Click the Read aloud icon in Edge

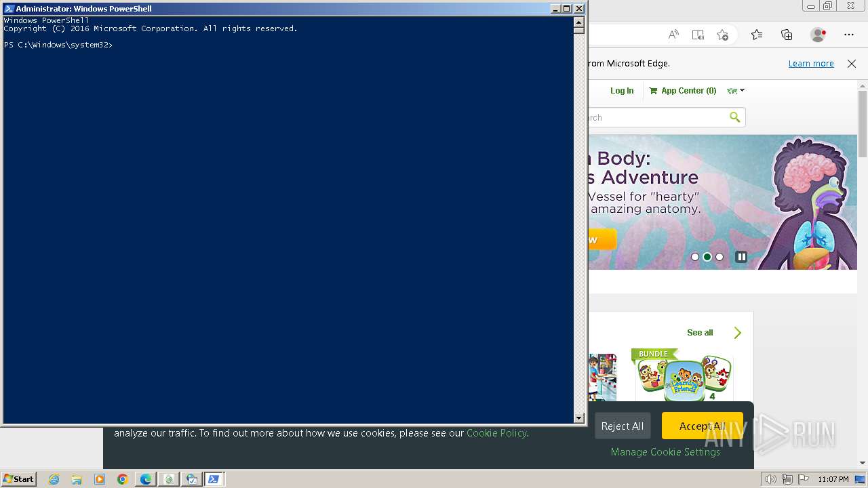click(x=673, y=35)
